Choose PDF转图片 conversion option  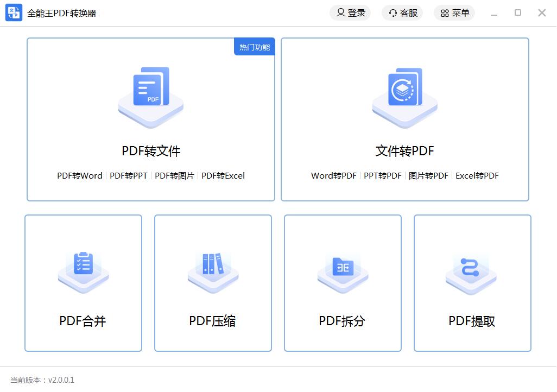tap(174, 175)
